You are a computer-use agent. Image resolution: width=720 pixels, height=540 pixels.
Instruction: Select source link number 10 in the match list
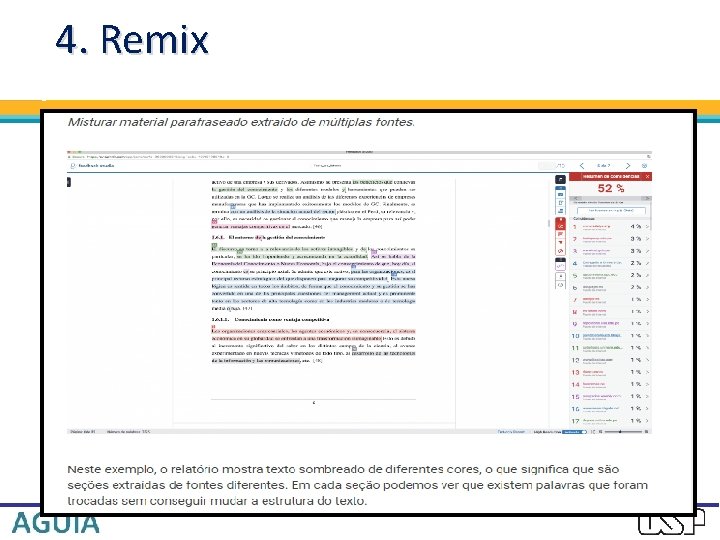[x=602, y=335]
